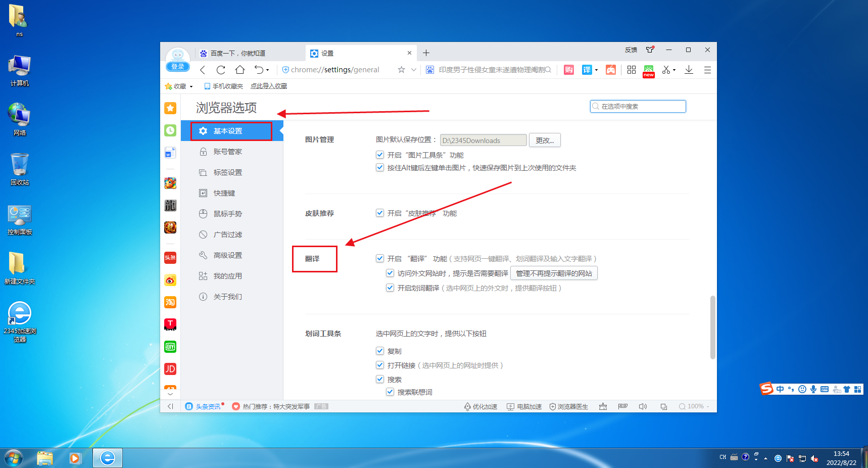Viewport: 868px width, 468px height.
Task: Toggle the Alt-click quick image save checkbox
Action: click(x=380, y=167)
